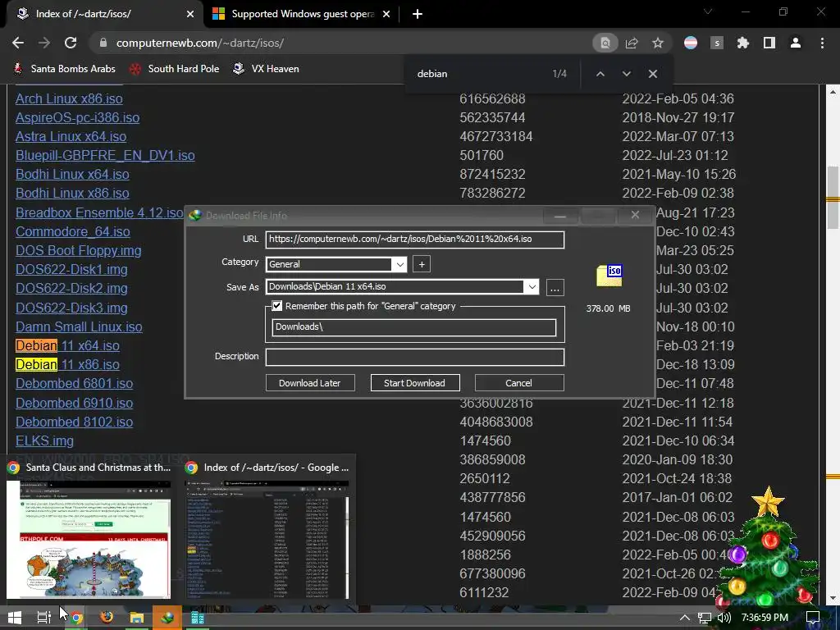Open File Explorer from taskbar

137,618
